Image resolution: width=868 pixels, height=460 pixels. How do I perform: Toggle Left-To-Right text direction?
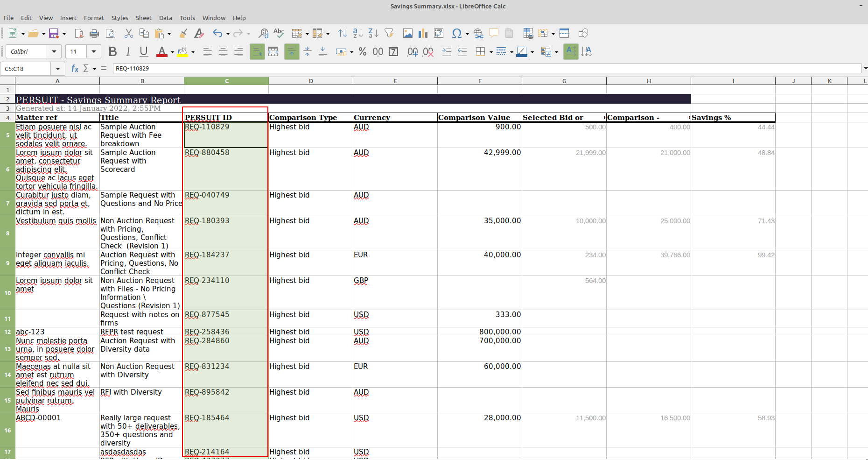click(x=571, y=52)
